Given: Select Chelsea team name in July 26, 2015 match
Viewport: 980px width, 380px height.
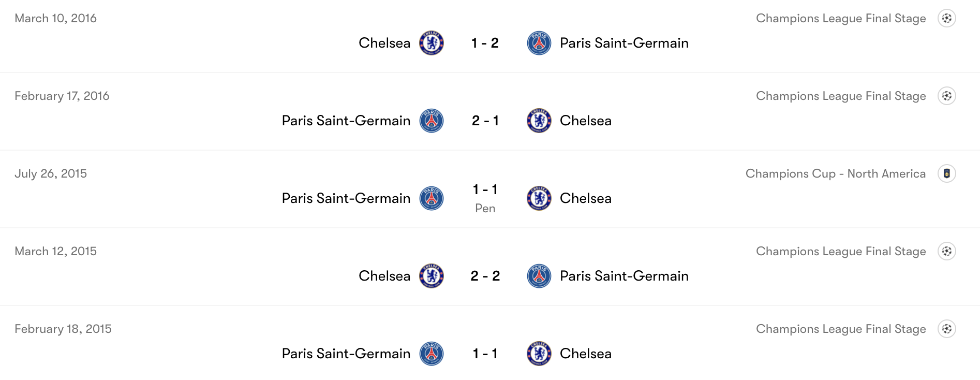Looking at the screenshot, I should coord(586,198).
